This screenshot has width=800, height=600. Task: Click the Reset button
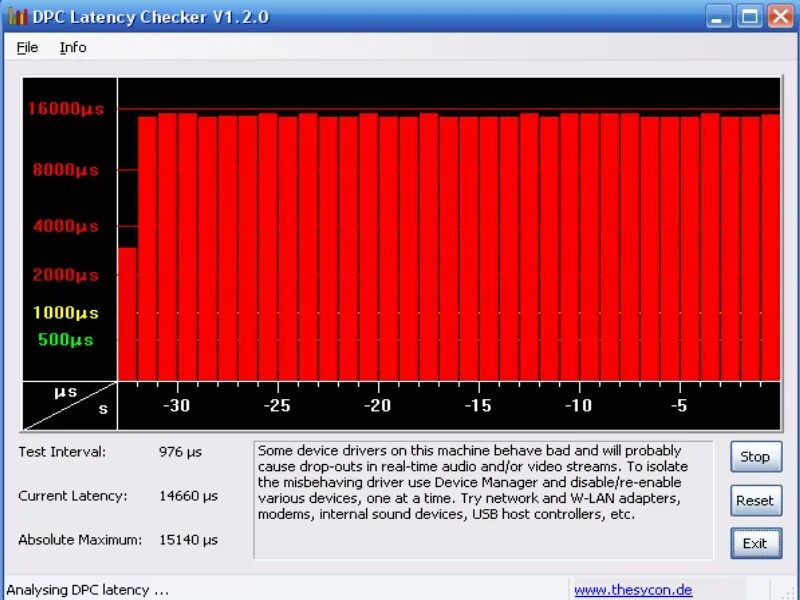point(756,501)
